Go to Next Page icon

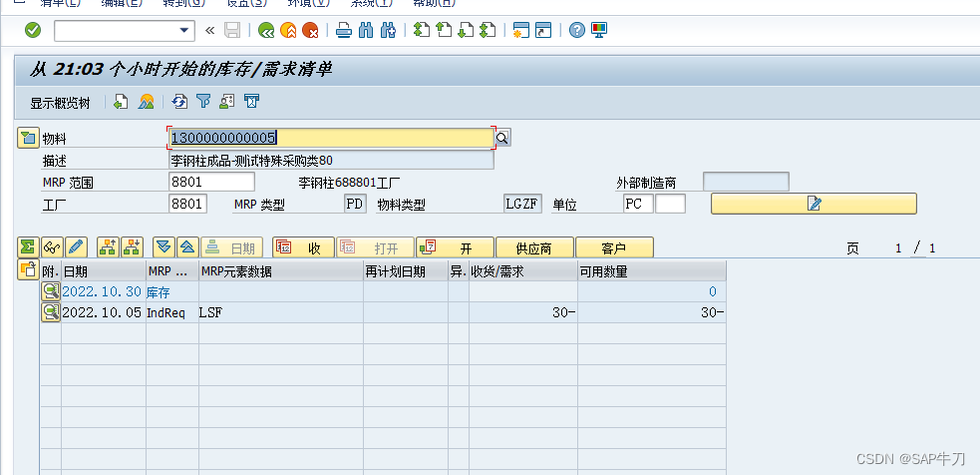(465, 30)
